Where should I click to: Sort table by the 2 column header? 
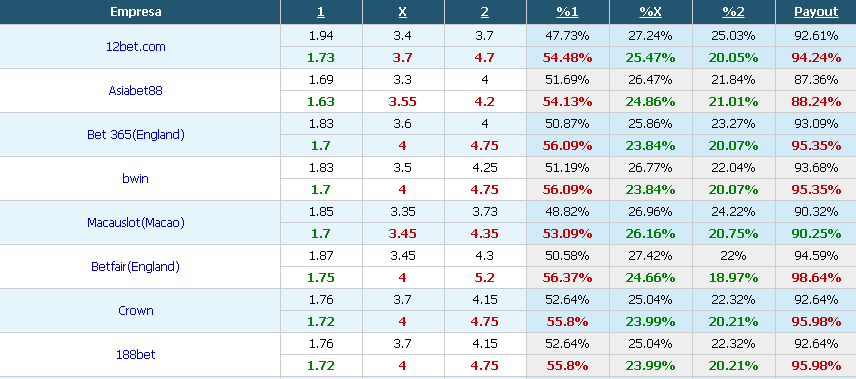point(485,12)
